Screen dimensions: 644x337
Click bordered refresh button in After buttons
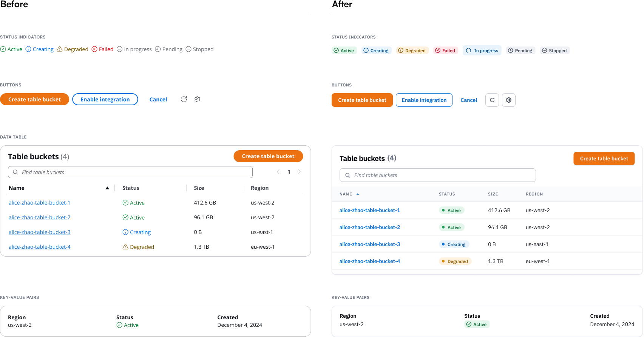click(x=492, y=100)
